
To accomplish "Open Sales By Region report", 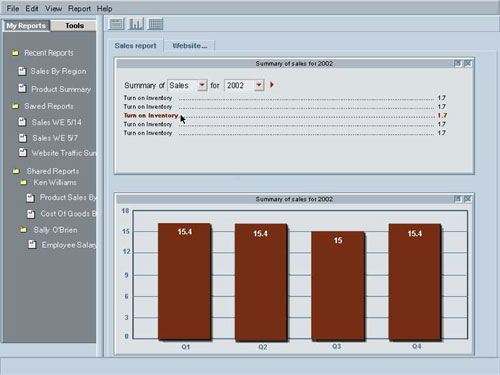I will pyautogui.click(x=58, y=71).
